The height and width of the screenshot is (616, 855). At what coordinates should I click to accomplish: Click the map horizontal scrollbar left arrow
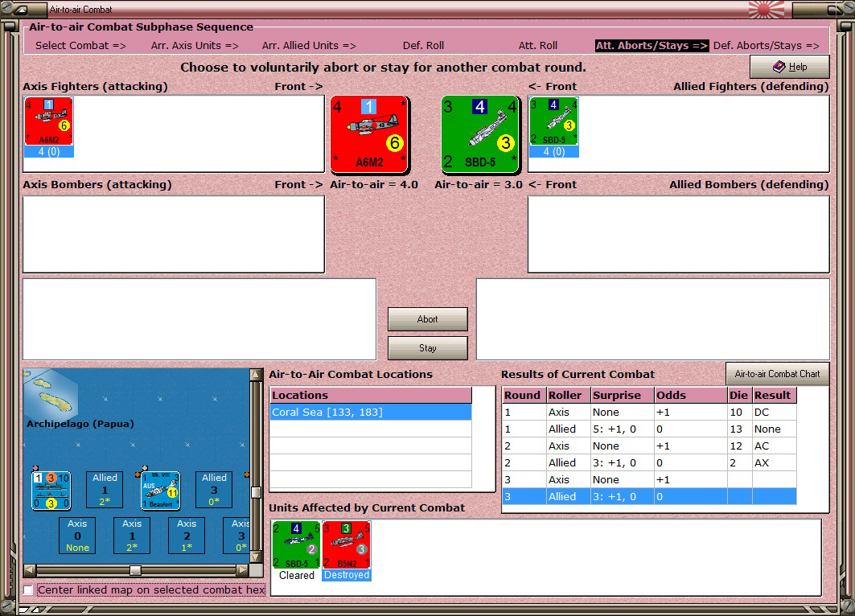pyautogui.click(x=30, y=569)
